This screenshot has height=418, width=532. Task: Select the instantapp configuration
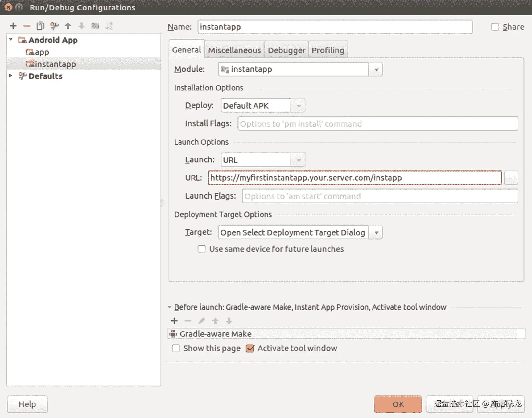click(84, 64)
